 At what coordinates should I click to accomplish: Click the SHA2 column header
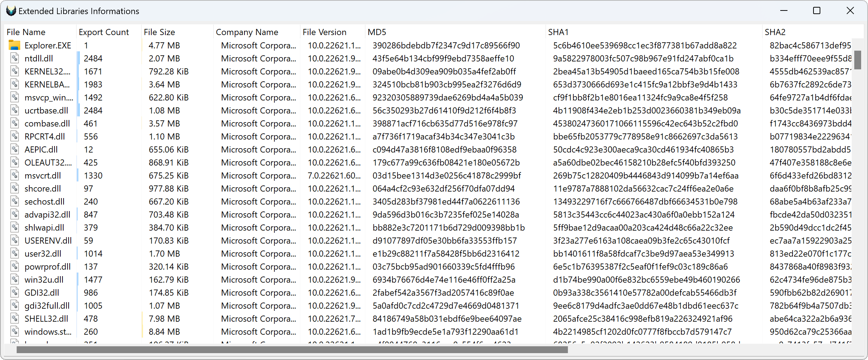812,32
